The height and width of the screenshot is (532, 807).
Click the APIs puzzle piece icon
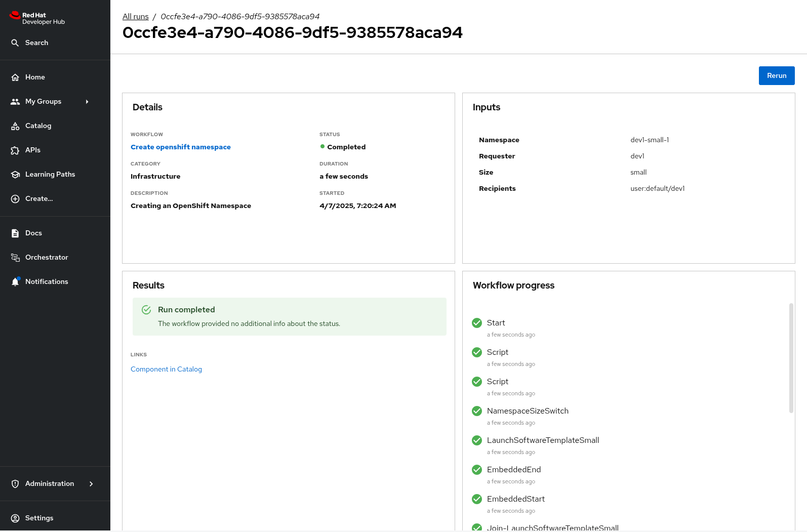pos(15,150)
